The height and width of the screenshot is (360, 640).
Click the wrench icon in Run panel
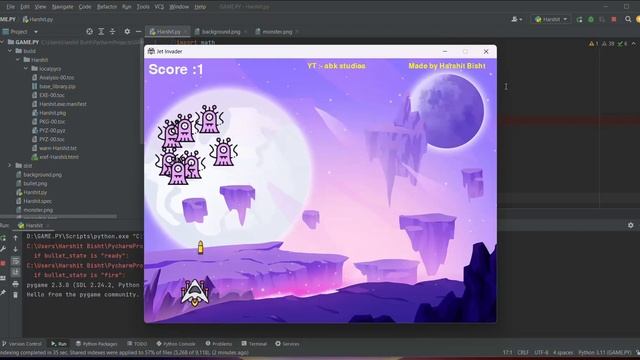[3, 249]
